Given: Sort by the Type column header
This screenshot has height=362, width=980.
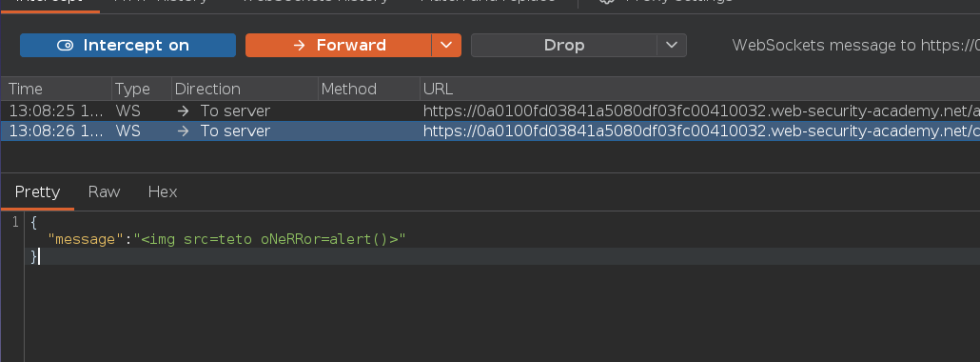Looking at the screenshot, I should [x=142, y=89].
